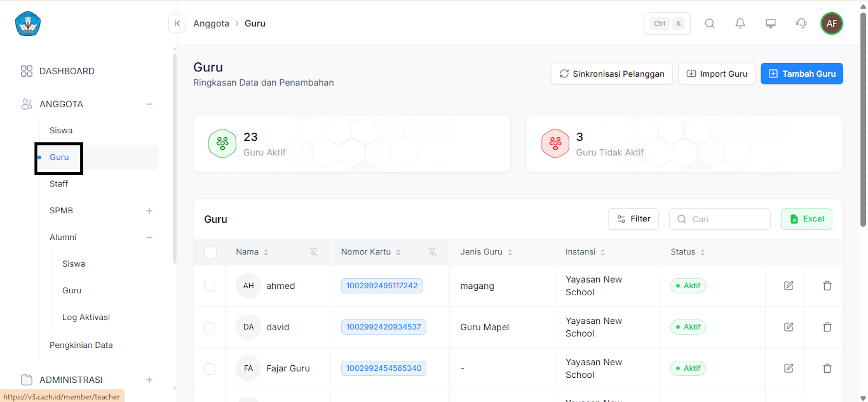Open Log Aktivasi menu item

tap(86, 317)
